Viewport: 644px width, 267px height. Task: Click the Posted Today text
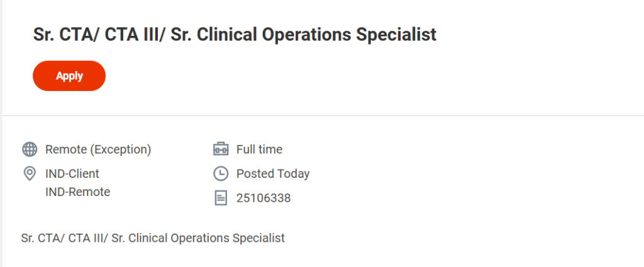click(273, 174)
